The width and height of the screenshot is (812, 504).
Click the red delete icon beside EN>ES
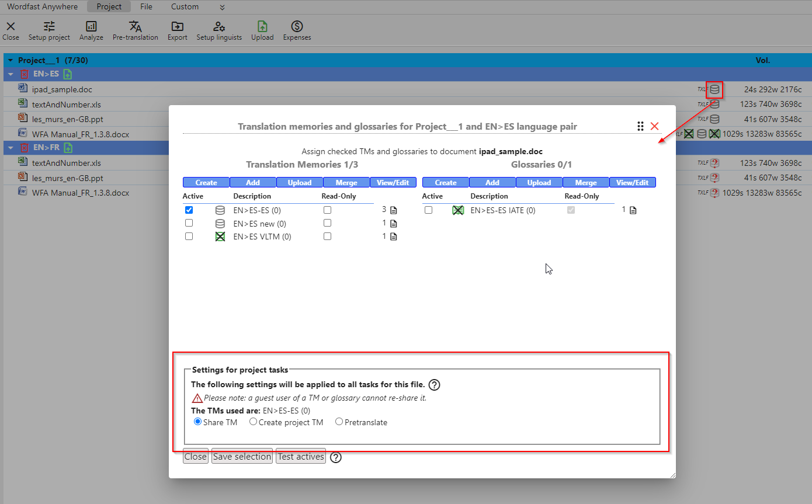pos(25,74)
